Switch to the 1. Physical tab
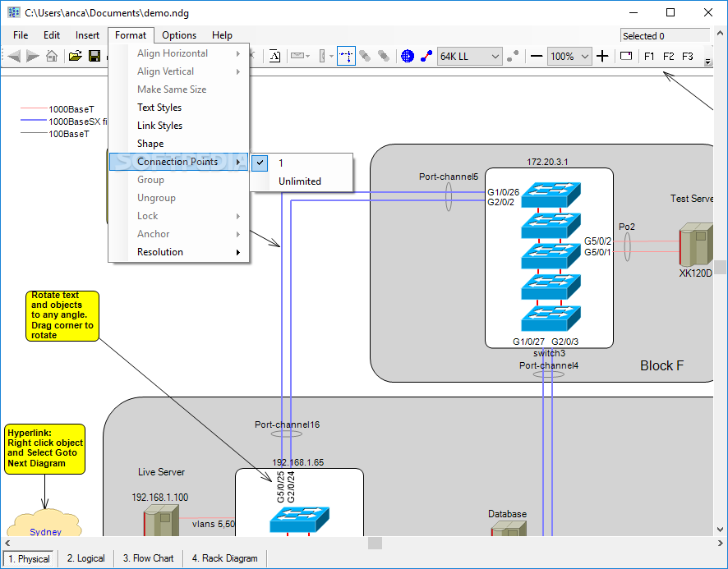The height and width of the screenshot is (569, 728). coord(29,558)
